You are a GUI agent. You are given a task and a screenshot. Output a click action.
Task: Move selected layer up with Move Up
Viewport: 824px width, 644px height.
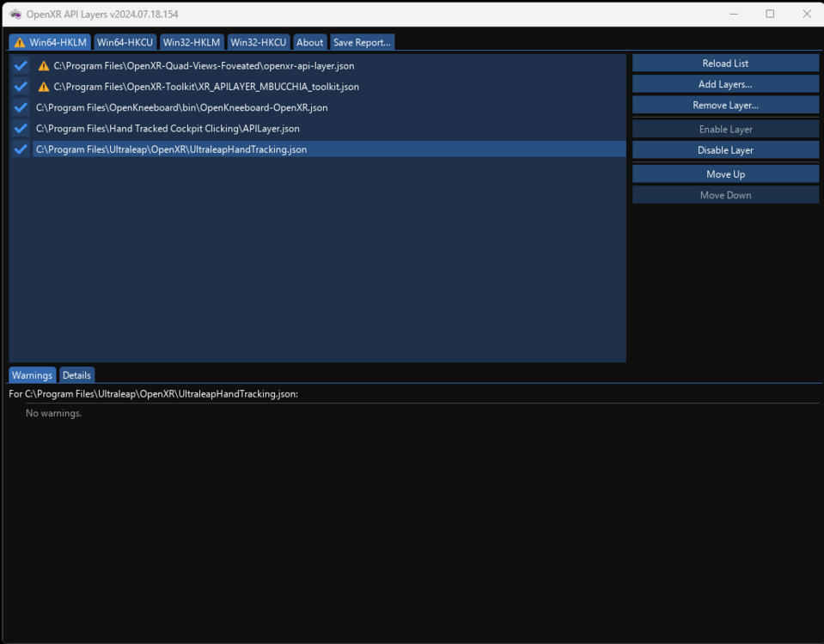click(x=725, y=174)
